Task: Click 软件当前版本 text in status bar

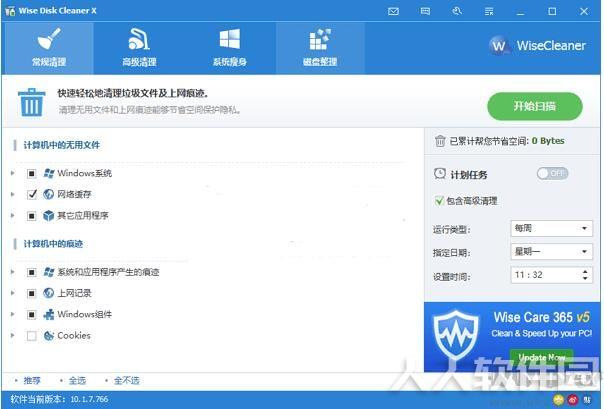Action: click(59, 399)
